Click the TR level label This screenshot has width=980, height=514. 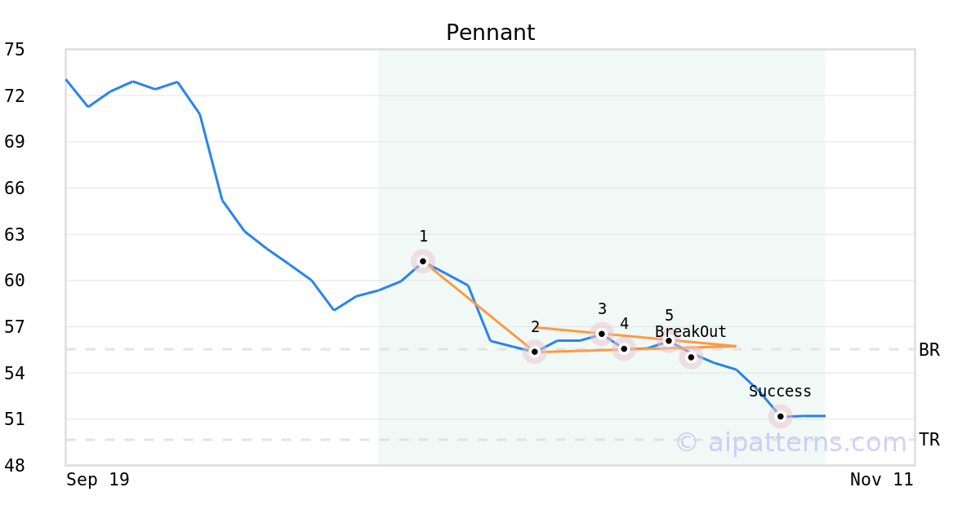tap(929, 440)
